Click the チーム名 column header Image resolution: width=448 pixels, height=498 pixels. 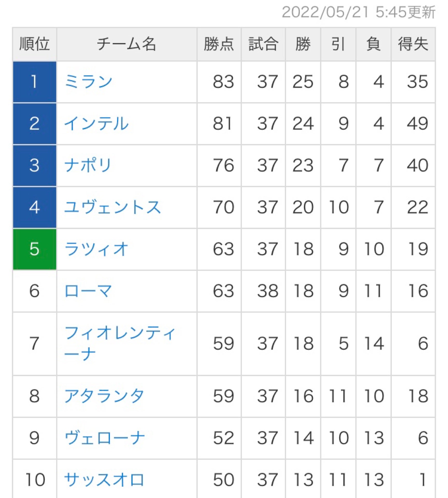126,44
